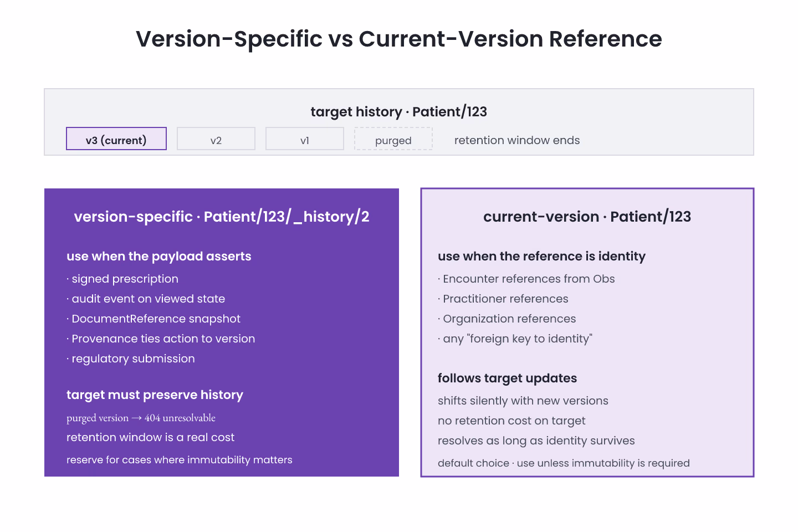Select 'shifts silently with new versions'
Viewport: 798px width, 532px height.
tap(523, 401)
